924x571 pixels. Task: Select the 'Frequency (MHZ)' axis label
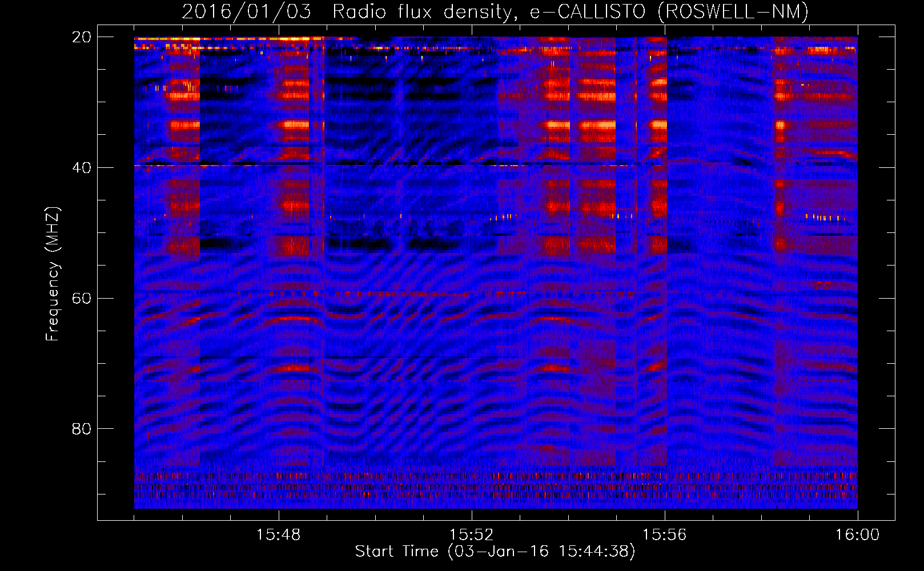coord(52,274)
